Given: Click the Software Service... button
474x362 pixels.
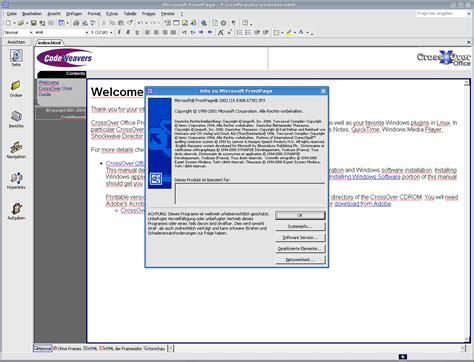Looking at the screenshot, I should 300,237.
